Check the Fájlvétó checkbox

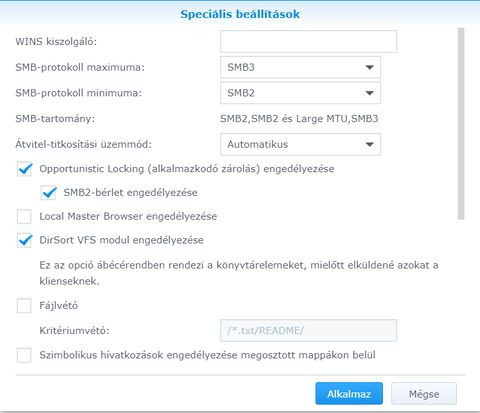tap(24, 306)
